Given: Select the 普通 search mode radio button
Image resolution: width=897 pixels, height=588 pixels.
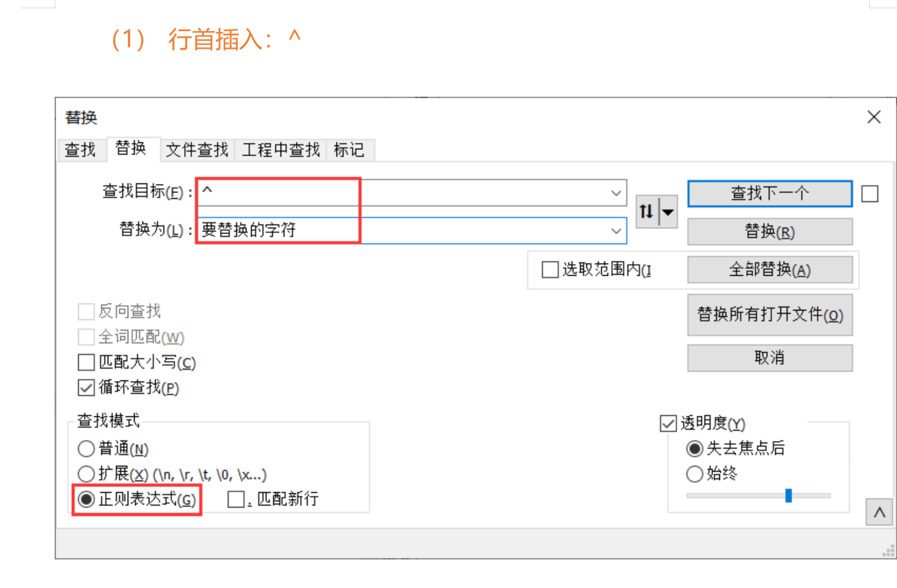Looking at the screenshot, I should (86, 449).
